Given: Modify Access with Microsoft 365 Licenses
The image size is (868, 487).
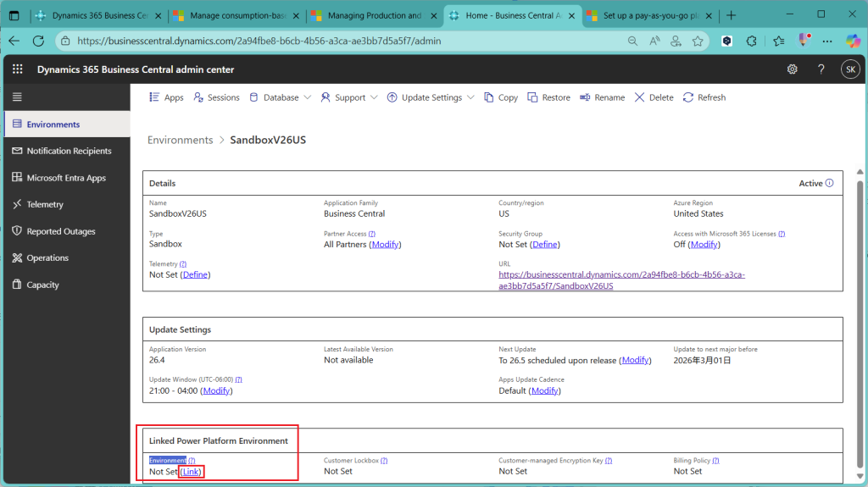Looking at the screenshot, I should coord(704,244).
